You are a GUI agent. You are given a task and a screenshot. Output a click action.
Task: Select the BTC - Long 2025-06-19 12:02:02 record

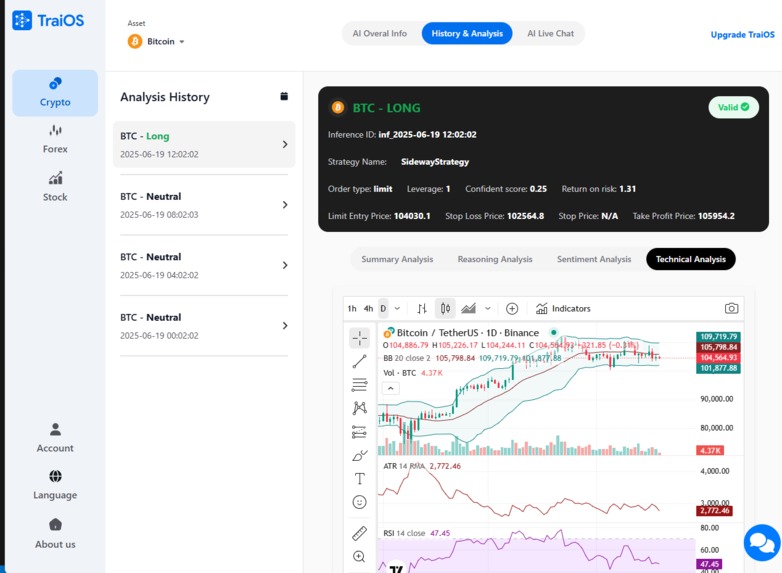(204, 145)
